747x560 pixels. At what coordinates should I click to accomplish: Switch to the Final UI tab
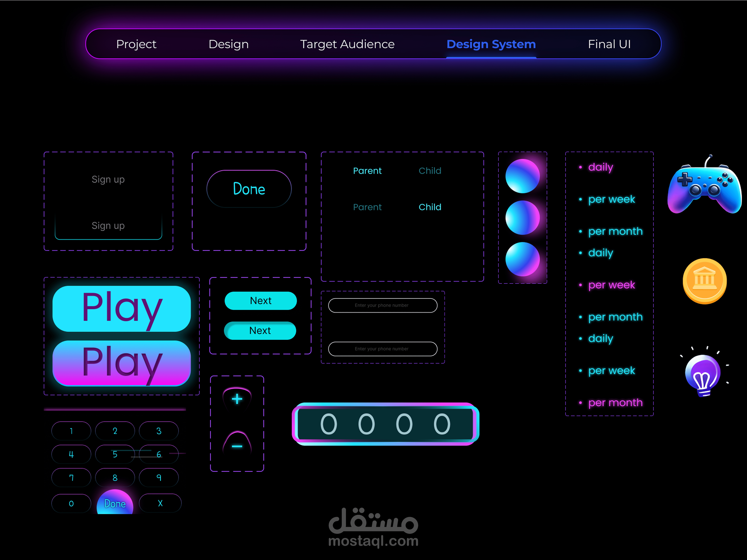click(x=609, y=44)
